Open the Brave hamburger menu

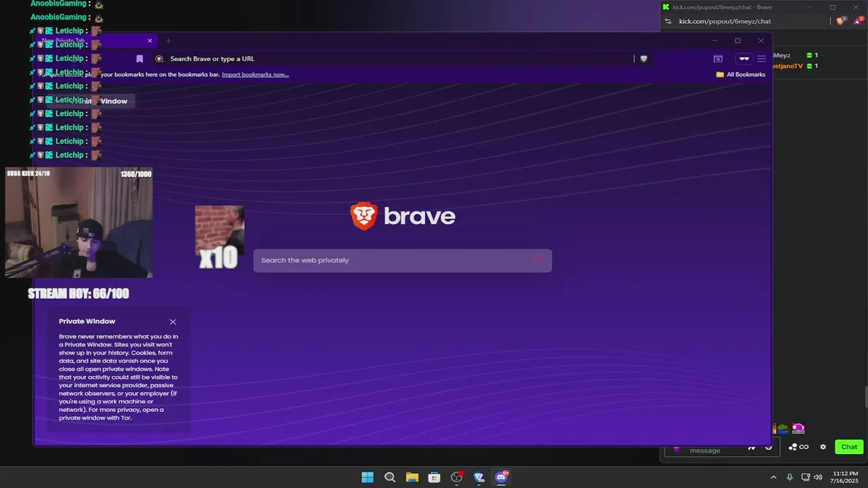coord(762,59)
